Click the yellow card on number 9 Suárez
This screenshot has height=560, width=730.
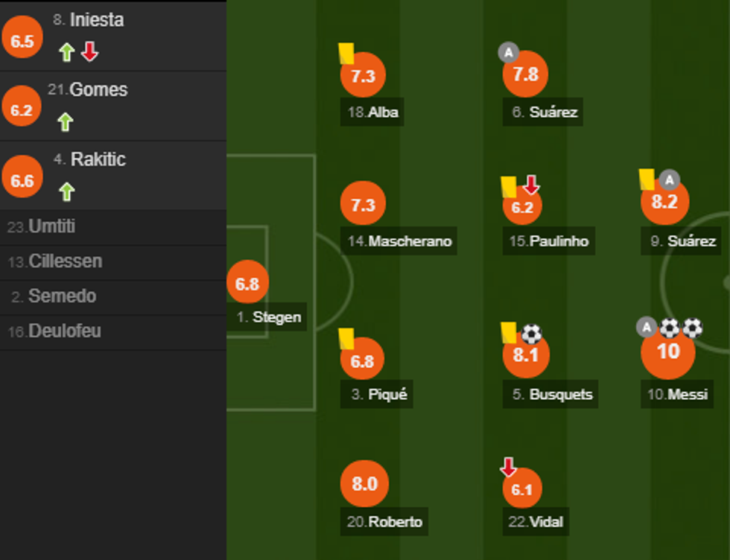[x=647, y=179]
